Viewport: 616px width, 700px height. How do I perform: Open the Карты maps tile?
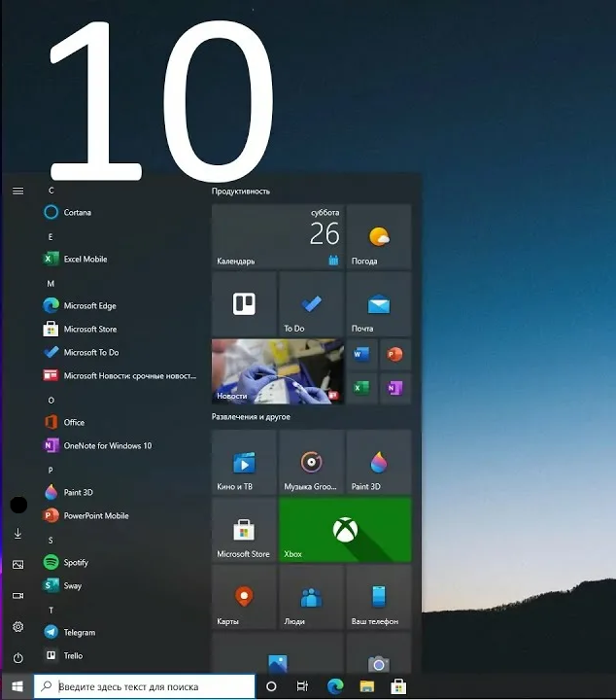(244, 597)
